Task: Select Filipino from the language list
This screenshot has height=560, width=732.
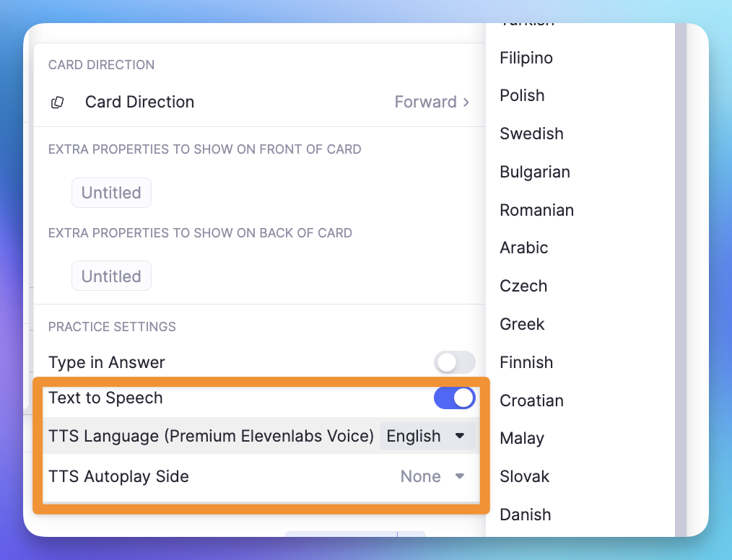Action: tap(526, 58)
